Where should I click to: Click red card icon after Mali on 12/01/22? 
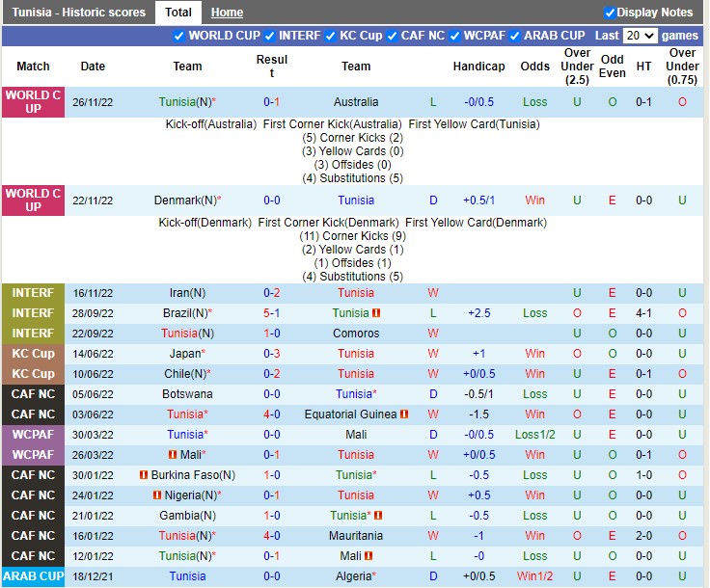369,556
